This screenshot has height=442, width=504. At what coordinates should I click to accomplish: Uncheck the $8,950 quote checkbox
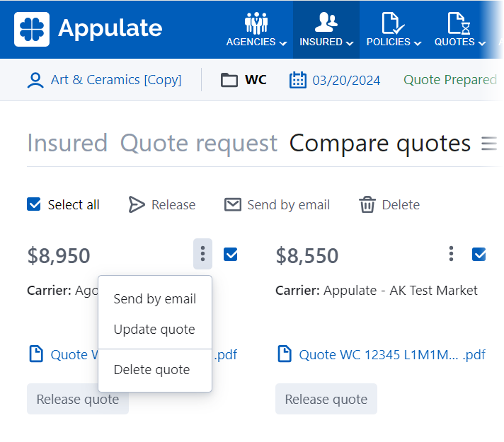[230, 254]
